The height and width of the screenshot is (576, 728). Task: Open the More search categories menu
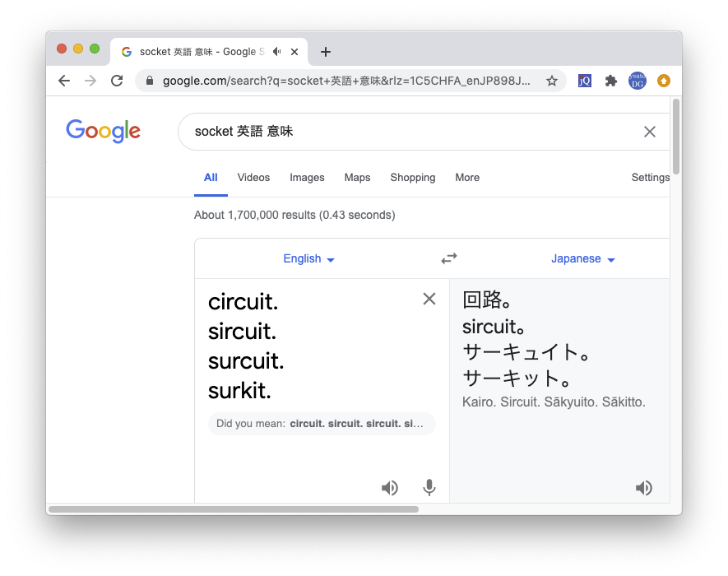pyautogui.click(x=467, y=178)
